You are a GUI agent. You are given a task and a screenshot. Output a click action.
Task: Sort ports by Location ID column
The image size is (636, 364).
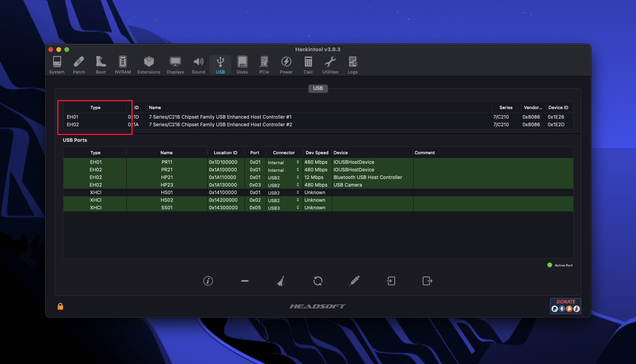[225, 153]
